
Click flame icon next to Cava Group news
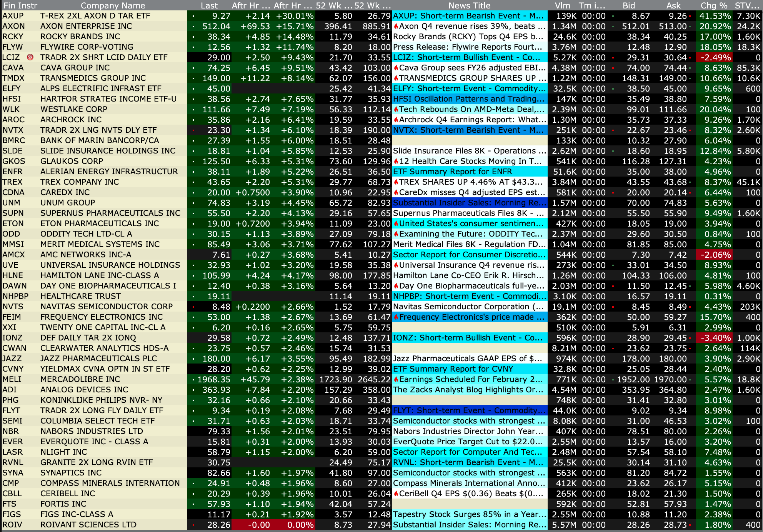[396, 68]
